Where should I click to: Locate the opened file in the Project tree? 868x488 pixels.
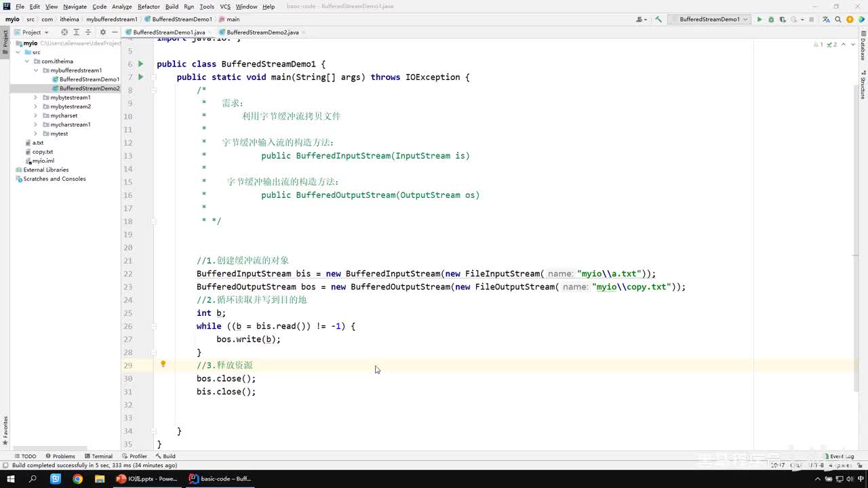(x=64, y=32)
